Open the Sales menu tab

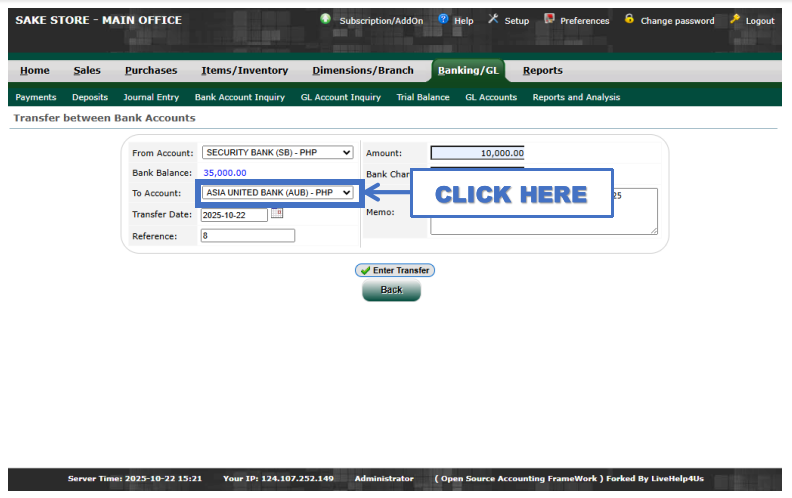tap(87, 70)
